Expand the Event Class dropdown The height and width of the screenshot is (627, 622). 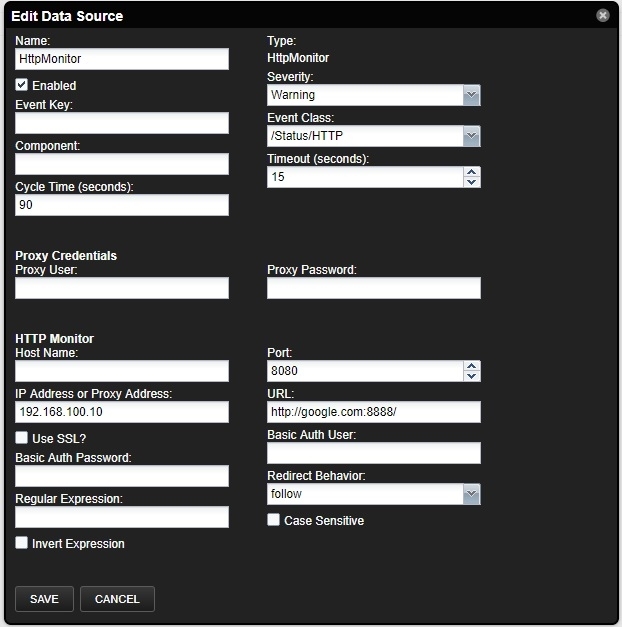point(472,136)
